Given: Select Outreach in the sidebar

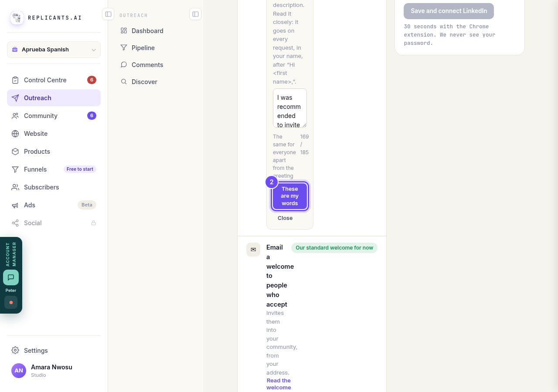Looking at the screenshot, I should [x=54, y=98].
